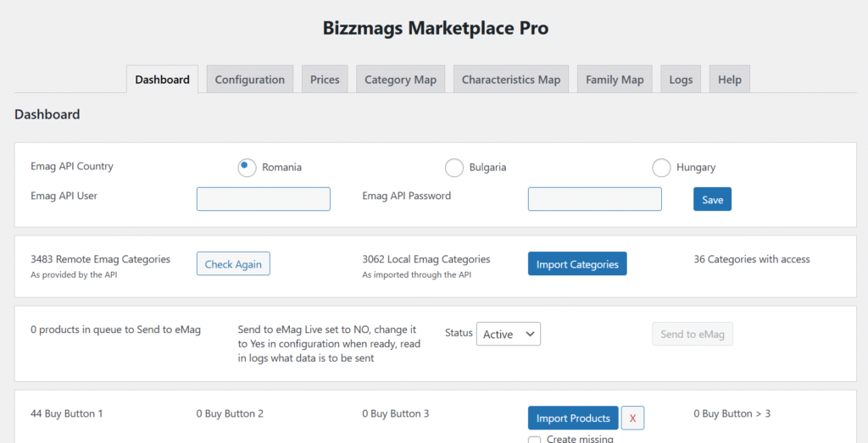Click 'As imported through the API' note
The height and width of the screenshot is (443, 868).
tap(417, 274)
